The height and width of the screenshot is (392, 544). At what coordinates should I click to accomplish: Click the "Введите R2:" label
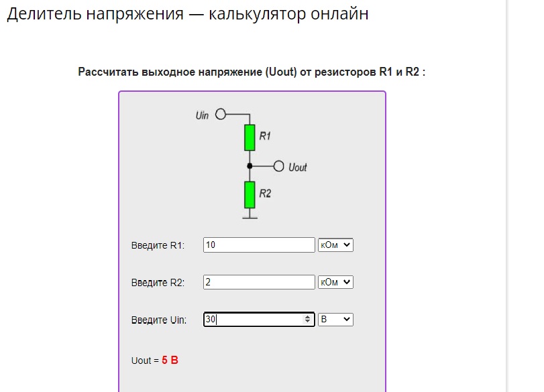click(x=158, y=283)
